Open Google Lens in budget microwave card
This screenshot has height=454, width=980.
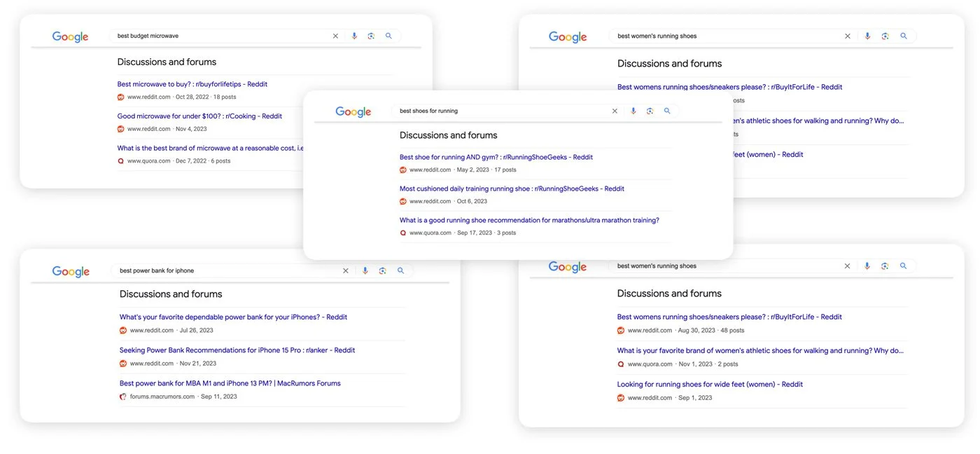coord(371,36)
